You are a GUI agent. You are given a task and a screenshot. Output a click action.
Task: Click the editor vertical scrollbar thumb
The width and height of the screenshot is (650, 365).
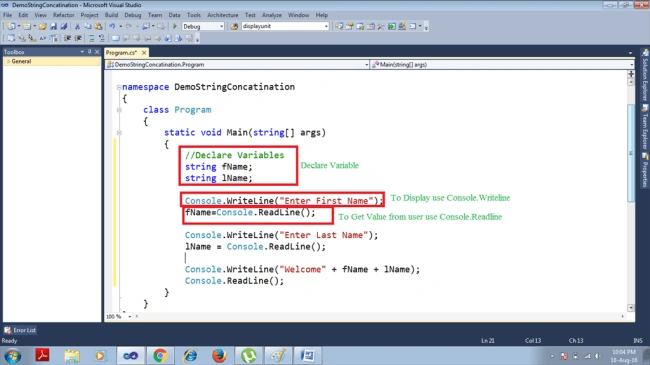pyautogui.click(x=631, y=153)
